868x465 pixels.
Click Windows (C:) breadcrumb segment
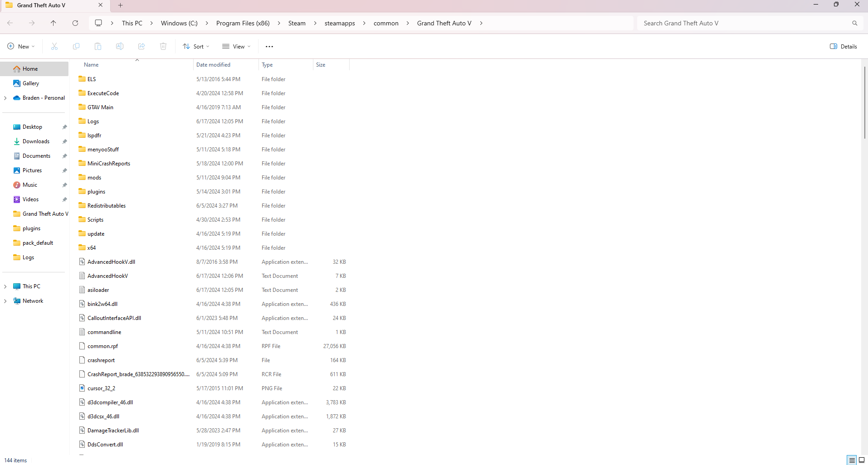click(x=179, y=23)
